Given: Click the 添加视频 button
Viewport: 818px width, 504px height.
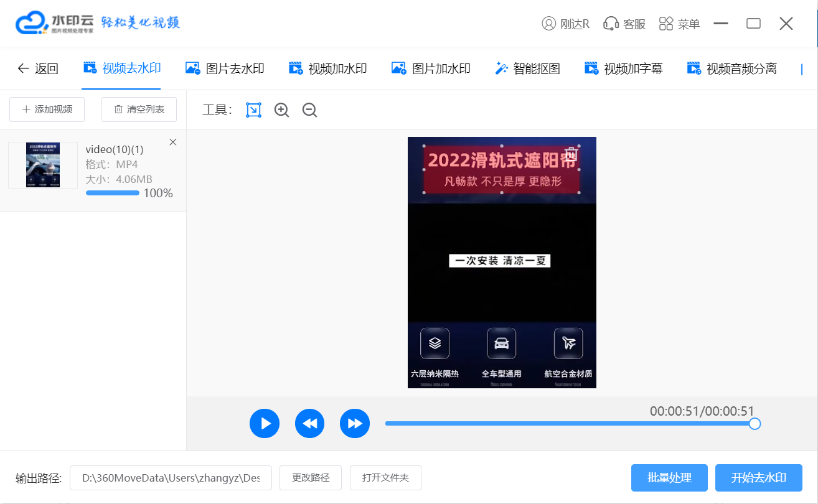Looking at the screenshot, I should (x=47, y=110).
